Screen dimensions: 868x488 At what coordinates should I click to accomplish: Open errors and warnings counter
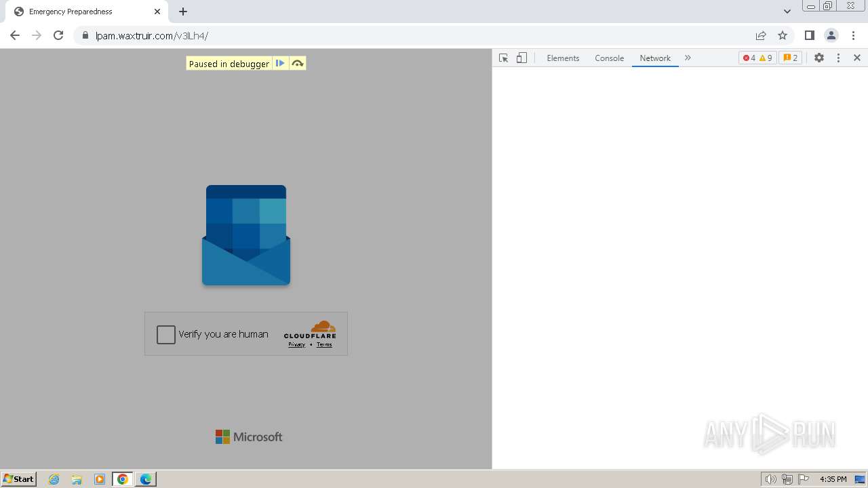(757, 58)
